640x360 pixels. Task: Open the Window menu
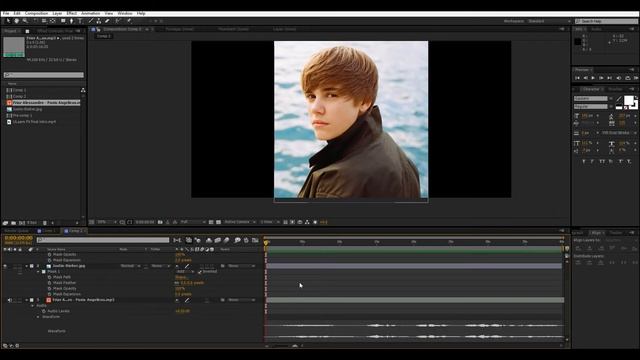pos(124,13)
